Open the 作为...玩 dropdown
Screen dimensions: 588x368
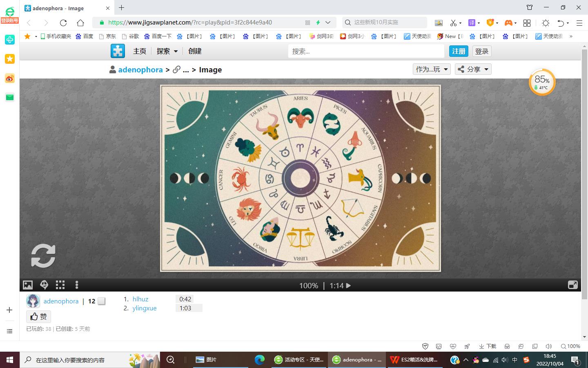pyautogui.click(x=432, y=69)
